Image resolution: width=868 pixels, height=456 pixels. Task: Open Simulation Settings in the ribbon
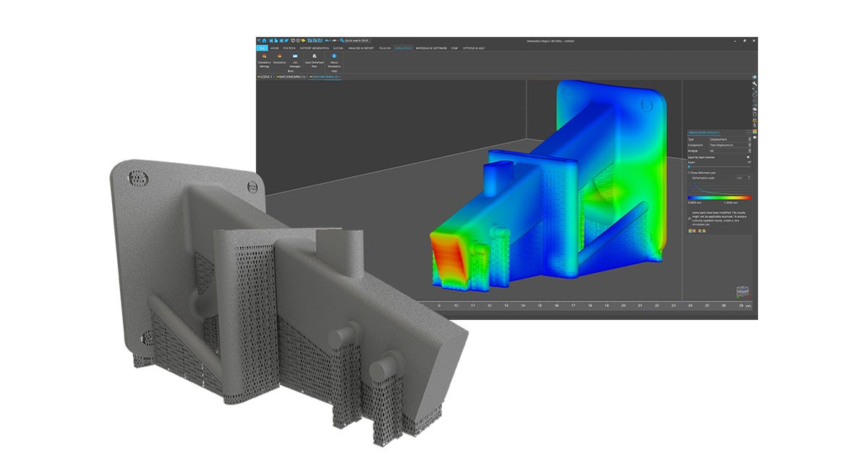[x=265, y=62]
